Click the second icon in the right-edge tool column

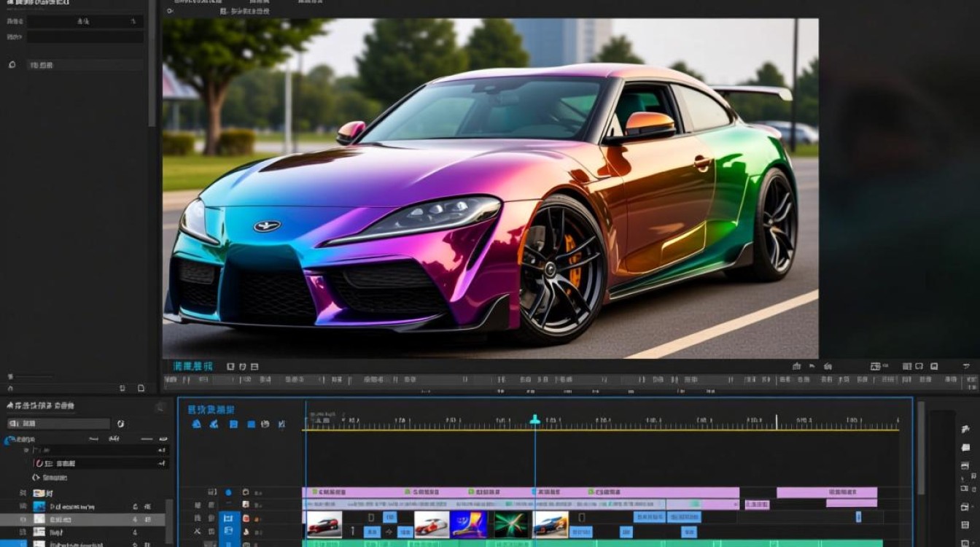967,448
